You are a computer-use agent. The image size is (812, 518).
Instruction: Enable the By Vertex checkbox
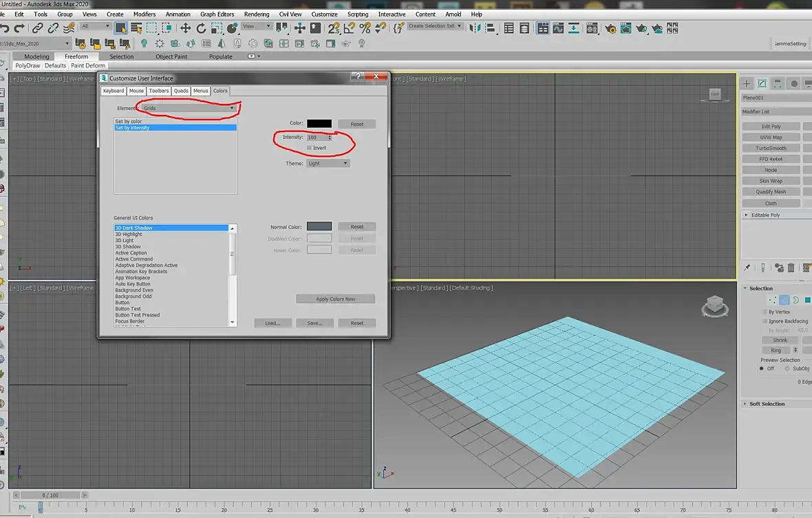[765, 312]
